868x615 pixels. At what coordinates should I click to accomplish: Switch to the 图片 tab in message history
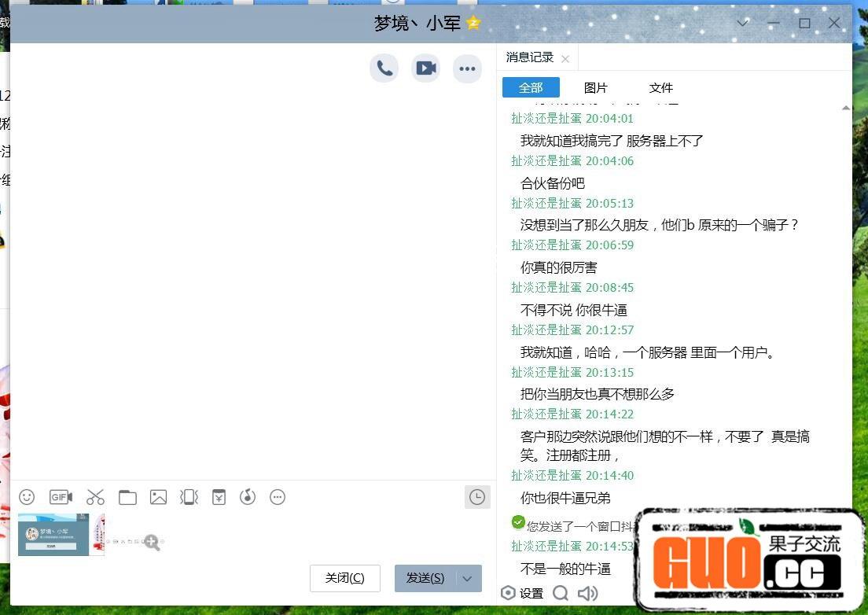point(595,87)
